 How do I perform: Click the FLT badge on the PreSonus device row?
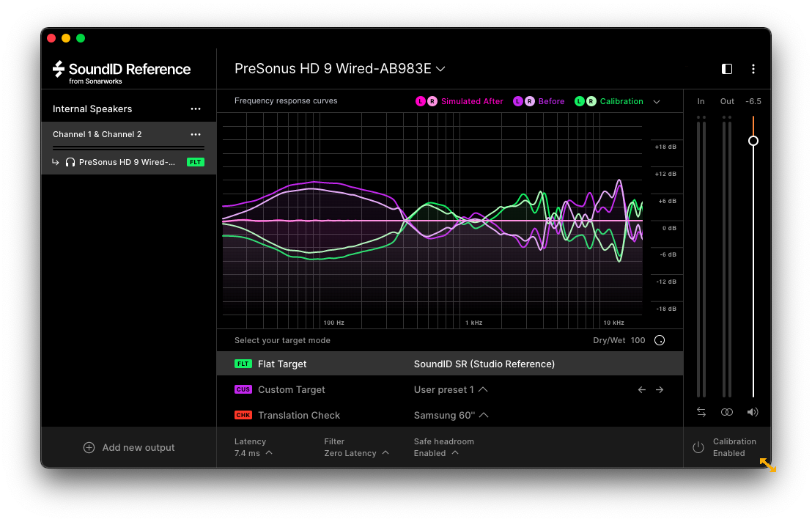(x=195, y=162)
